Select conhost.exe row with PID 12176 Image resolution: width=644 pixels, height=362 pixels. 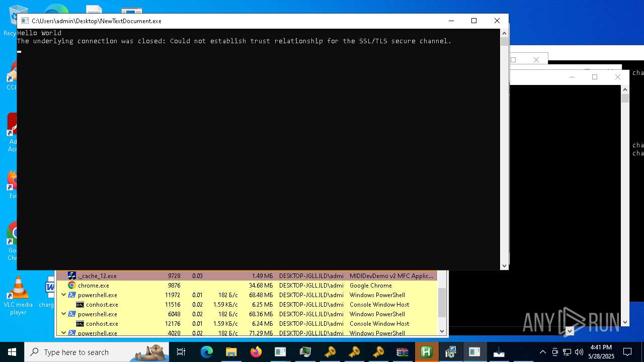[x=247, y=323]
